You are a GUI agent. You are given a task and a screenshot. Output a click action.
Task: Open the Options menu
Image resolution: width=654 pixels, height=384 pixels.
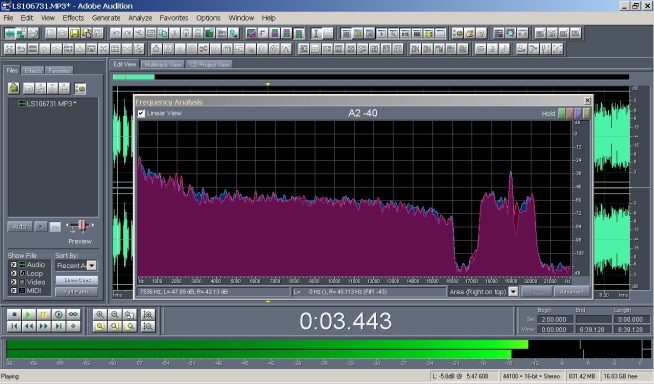(x=208, y=18)
